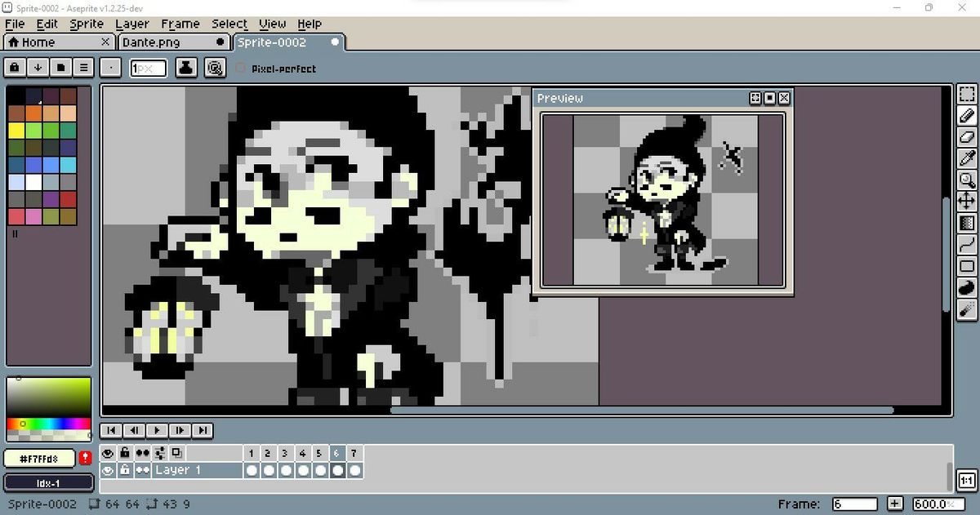Select the Zoom magnifier tool
The image size is (980, 515).
pos(967,180)
